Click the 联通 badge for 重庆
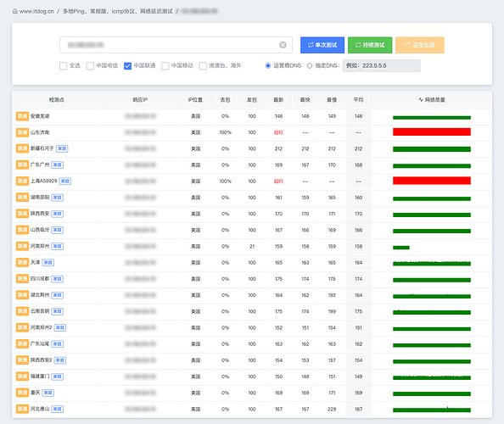Screen dimensions: 504x424 tap(22, 393)
